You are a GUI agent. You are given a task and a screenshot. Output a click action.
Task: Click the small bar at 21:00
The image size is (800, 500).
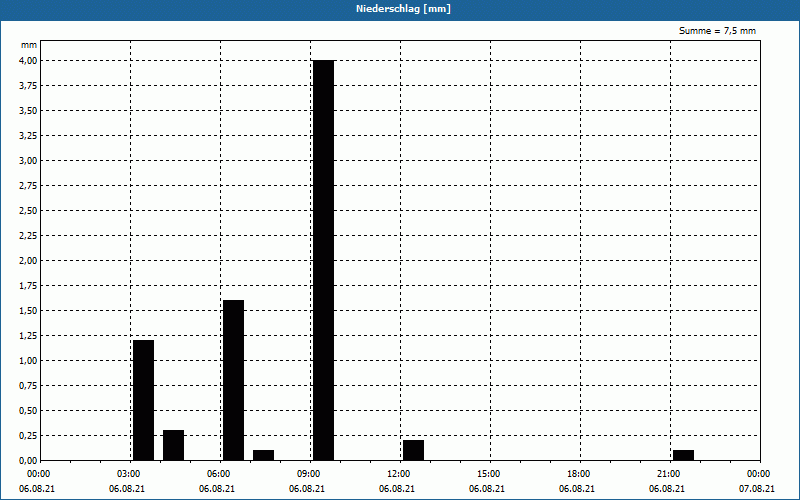pyautogui.click(x=684, y=455)
